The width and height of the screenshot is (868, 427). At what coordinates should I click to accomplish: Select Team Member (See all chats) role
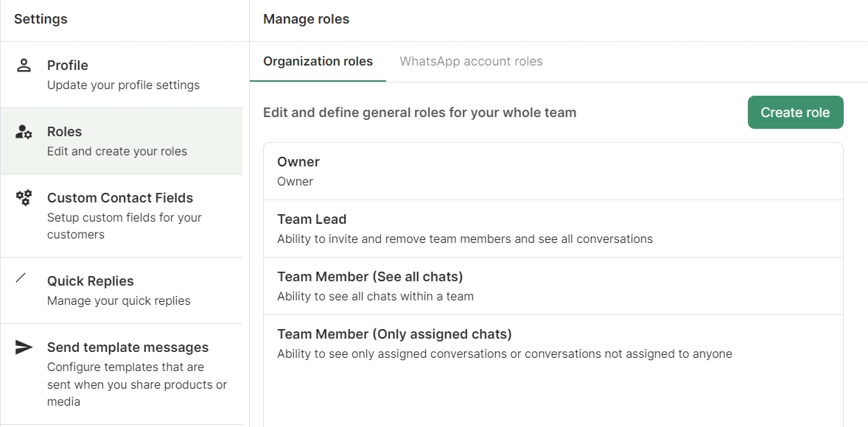point(553,286)
